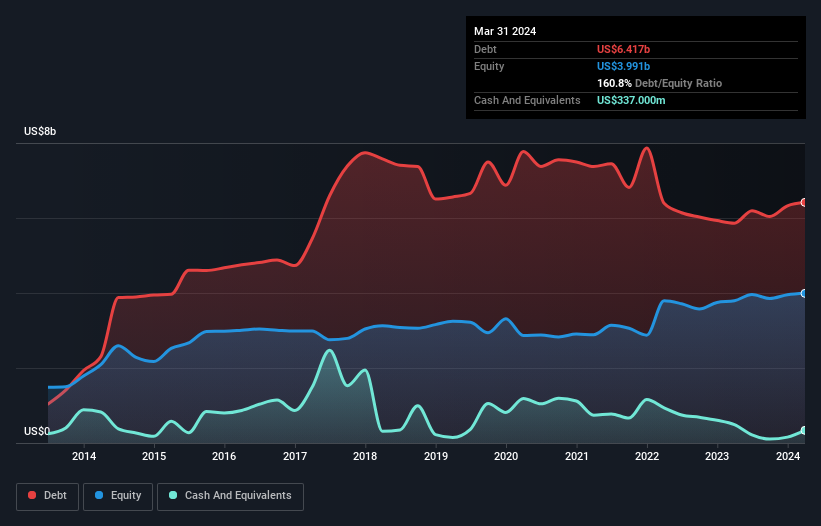Click the Debt label in tooltip
The width and height of the screenshot is (821, 526).
pyautogui.click(x=485, y=49)
